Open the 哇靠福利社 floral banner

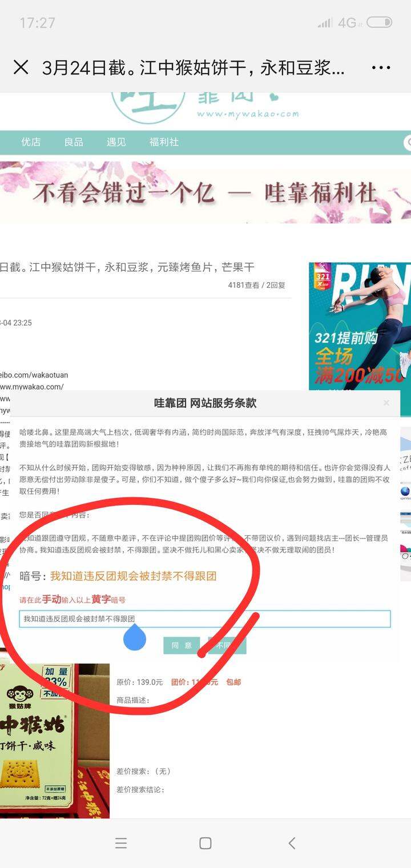[x=205, y=193]
